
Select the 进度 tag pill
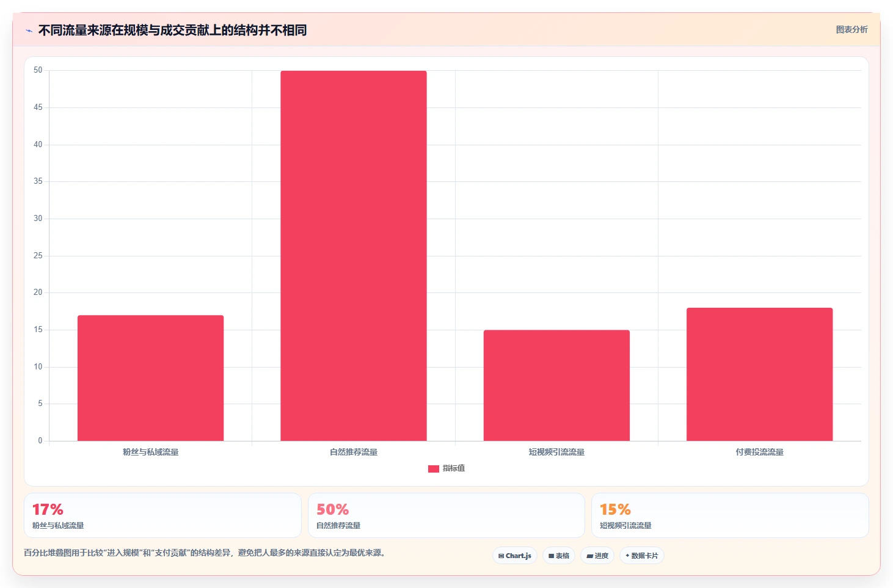coord(597,556)
